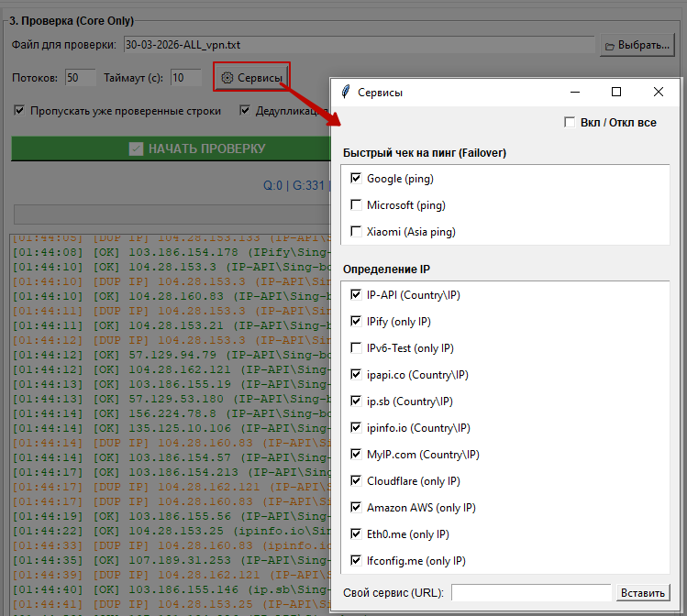Enable the Microsoft (ping) checkbox
Image resolution: width=687 pixels, height=616 pixels.
[x=356, y=205]
